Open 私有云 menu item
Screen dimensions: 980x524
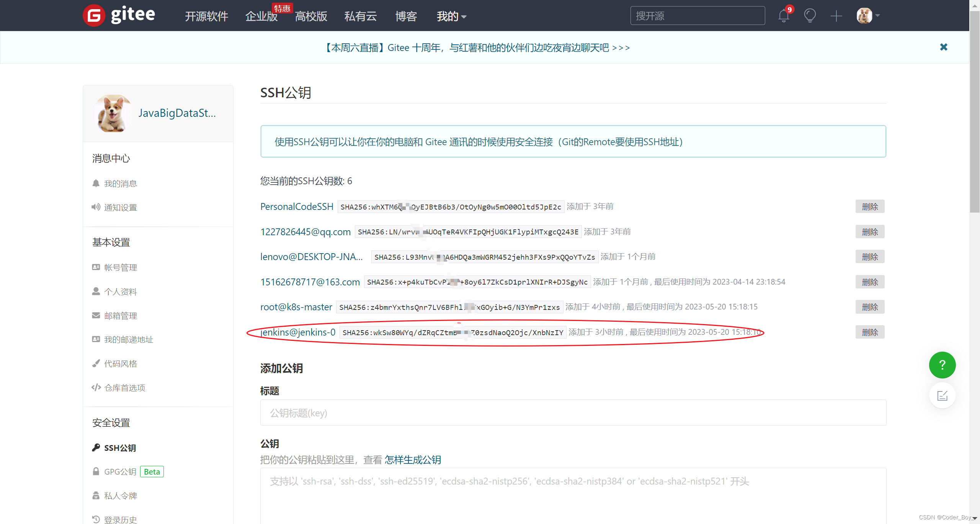pyautogui.click(x=361, y=16)
